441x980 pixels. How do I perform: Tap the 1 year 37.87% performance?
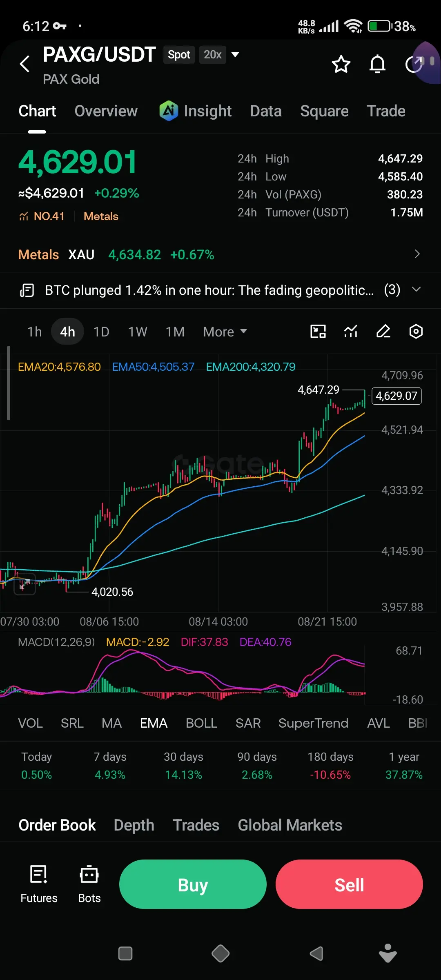pos(404,766)
